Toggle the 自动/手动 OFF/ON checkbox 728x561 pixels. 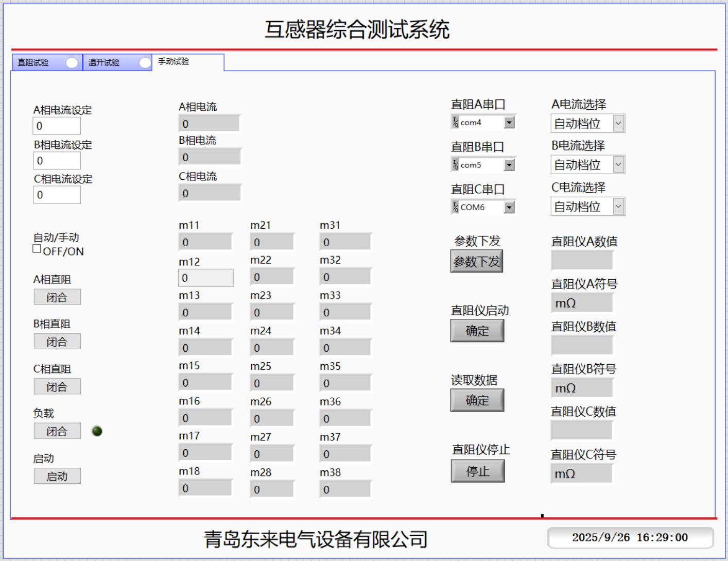[37, 249]
